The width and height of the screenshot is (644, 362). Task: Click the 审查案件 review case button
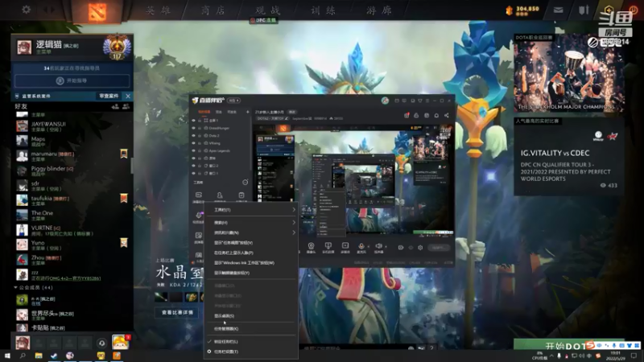tap(109, 96)
